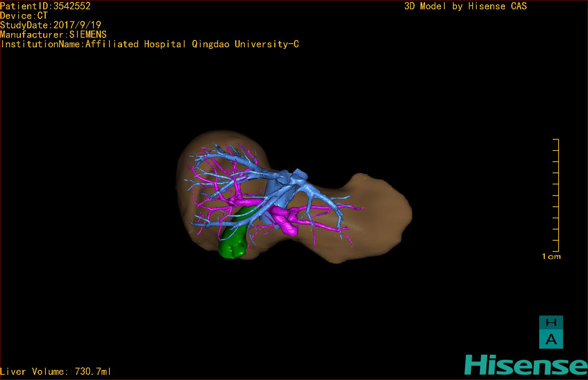Image resolution: width=588 pixels, height=380 pixels.
Task: Click the Device:CT label
Action: coord(24,16)
